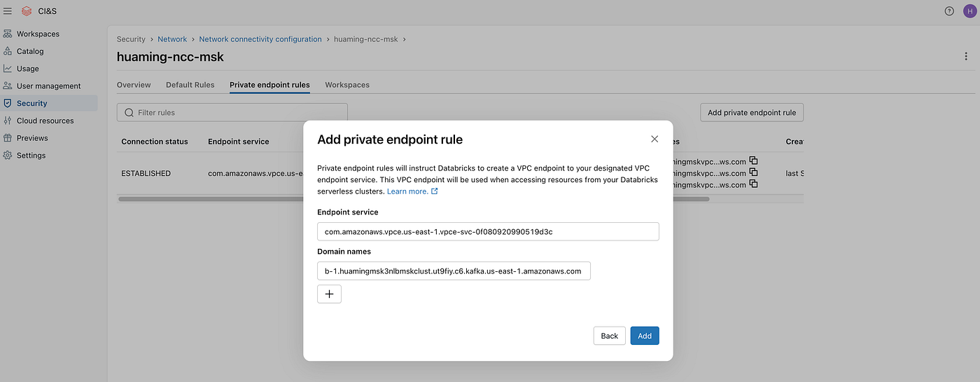Viewport: 980px width, 382px height.
Task: Click the Databricks logo icon
Action: pyautogui.click(x=27, y=11)
